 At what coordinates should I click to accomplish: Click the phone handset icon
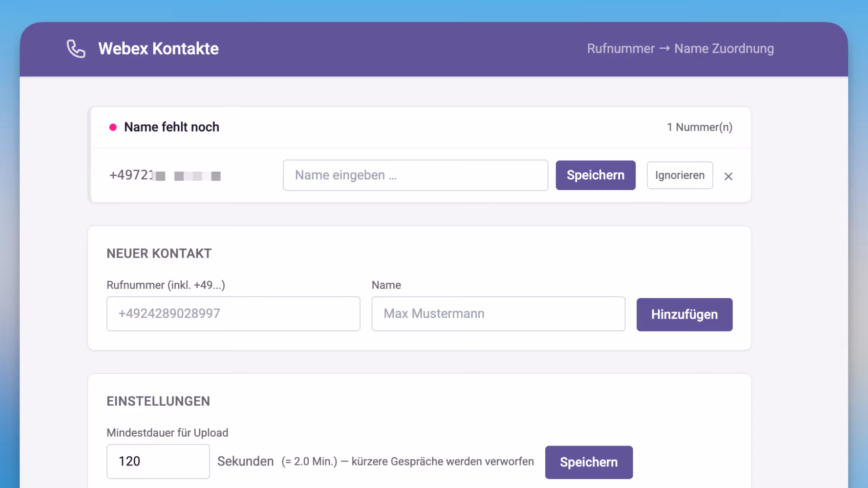tap(76, 49)
